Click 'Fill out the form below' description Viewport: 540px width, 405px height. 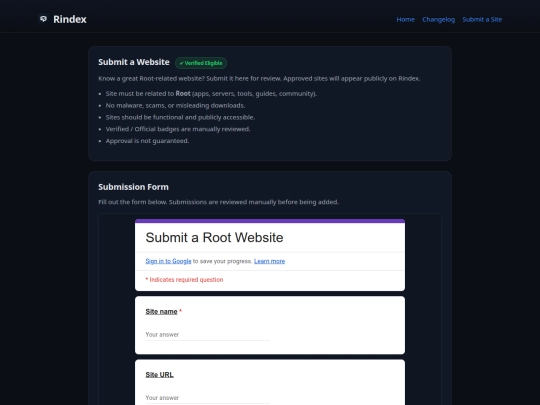pyautogui.click(x=218, y=202)
